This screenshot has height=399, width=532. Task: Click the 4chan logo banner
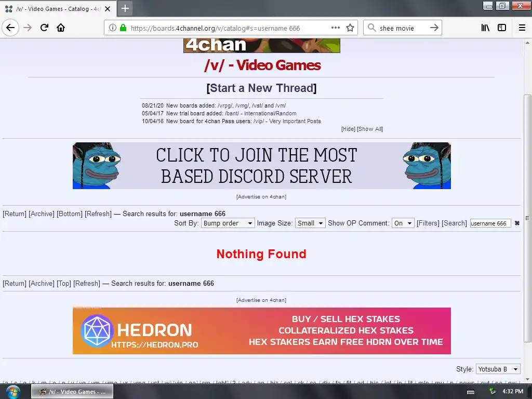pyautogui.click(x=262, y=46)
